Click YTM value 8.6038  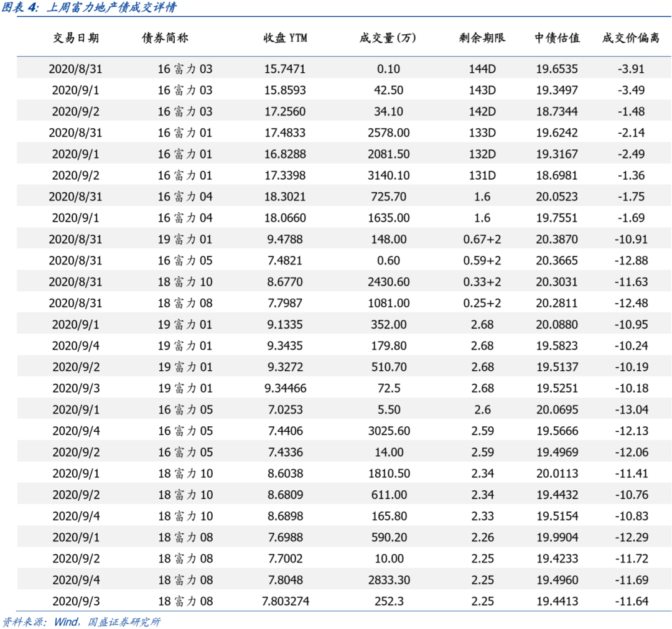[286, 474]
